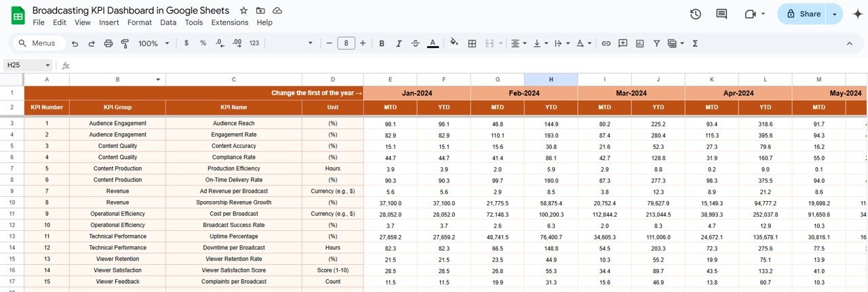Open Functions sigma icon

point(695,43)
